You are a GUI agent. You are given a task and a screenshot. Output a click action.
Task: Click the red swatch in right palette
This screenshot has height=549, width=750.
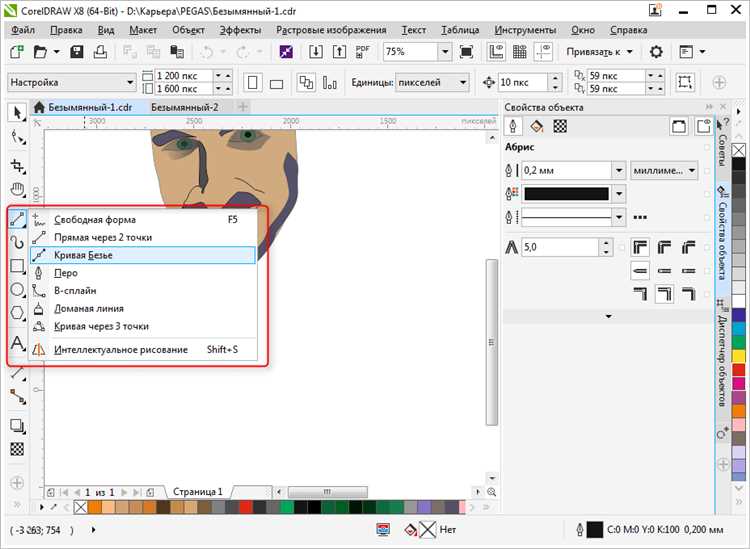[739, 370]
